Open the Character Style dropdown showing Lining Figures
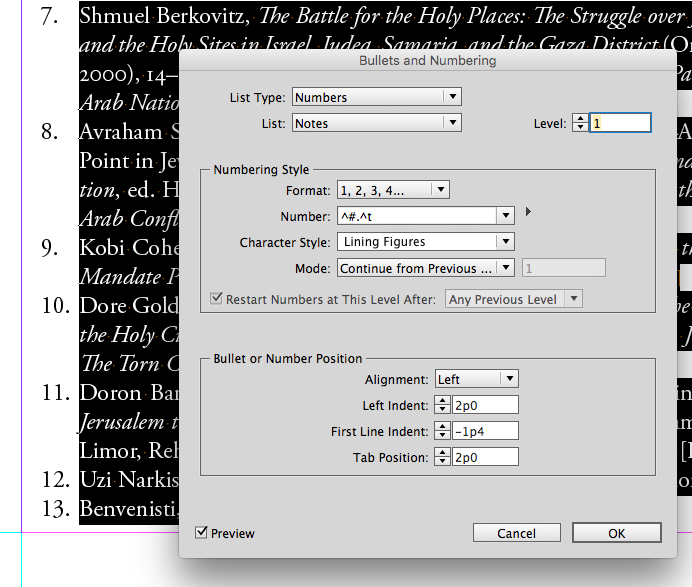Image resolution: width=692 pixels, height=587 pixels. (426, 242)
